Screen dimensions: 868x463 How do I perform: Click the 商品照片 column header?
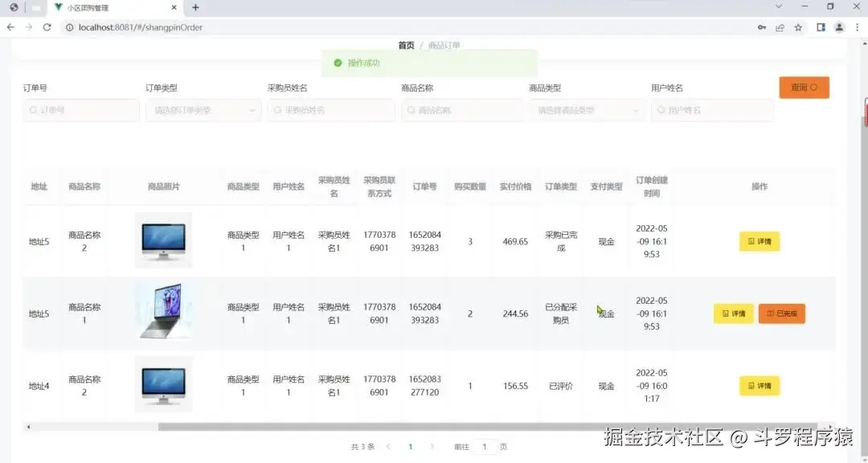pyautogui.click(x=163, y=186)
